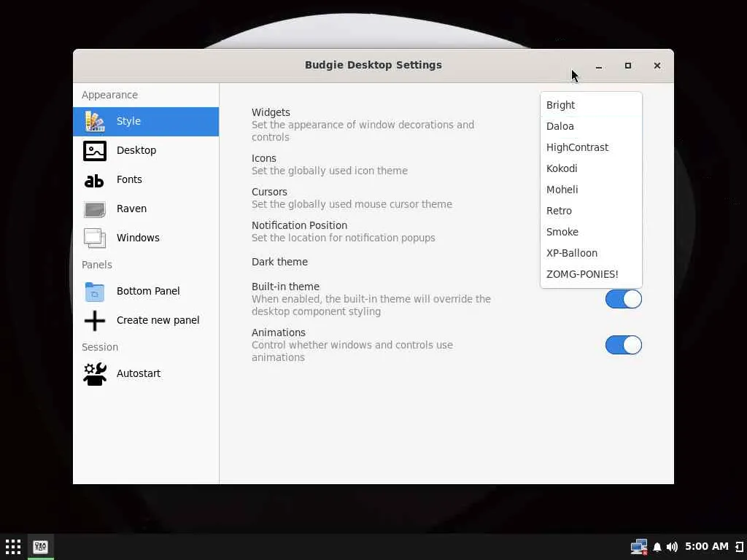The height and width of the screenshot is (560, 747).
Task: Click the Dark theme label
Action: (279, 262)
